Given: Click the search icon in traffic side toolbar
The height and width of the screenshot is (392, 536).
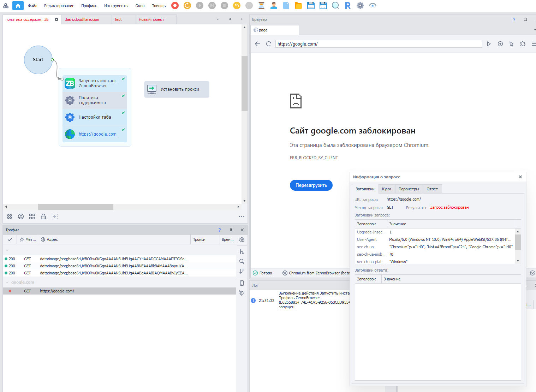Looking at the screenshot, I should 242,261.
